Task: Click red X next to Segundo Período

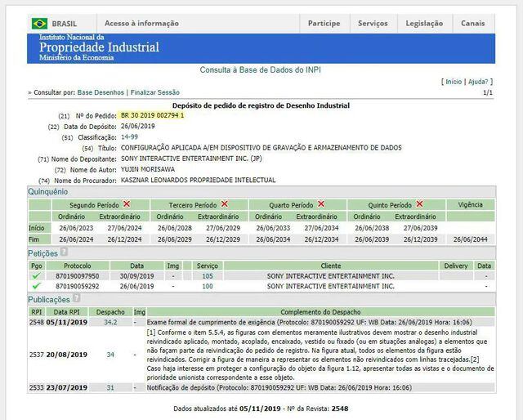Action: (126, 203)
